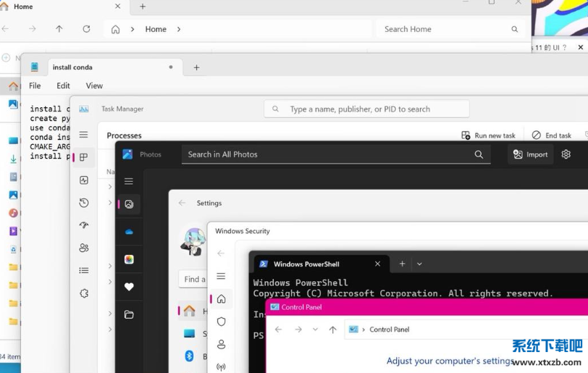
Task: Open Performance page in Task Manager sidebar
Action: click(84, 180)
